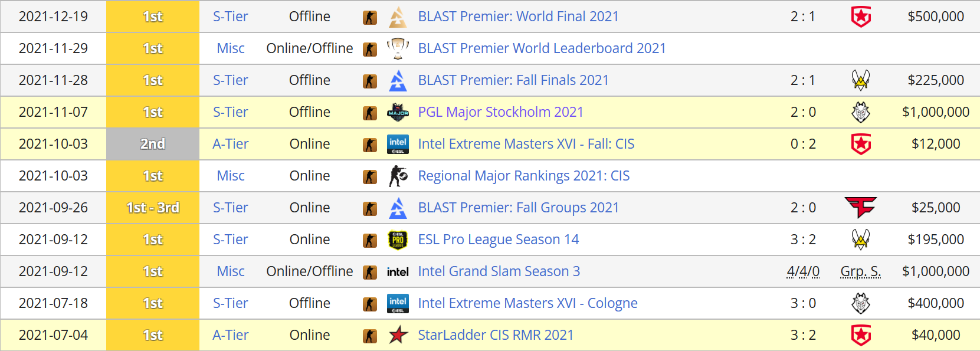Image resolution: width=980 pixels, height=351 pixels.
Task: Click the Misc link in Regional Major Rankings row
Action: [x=230, y=176]
